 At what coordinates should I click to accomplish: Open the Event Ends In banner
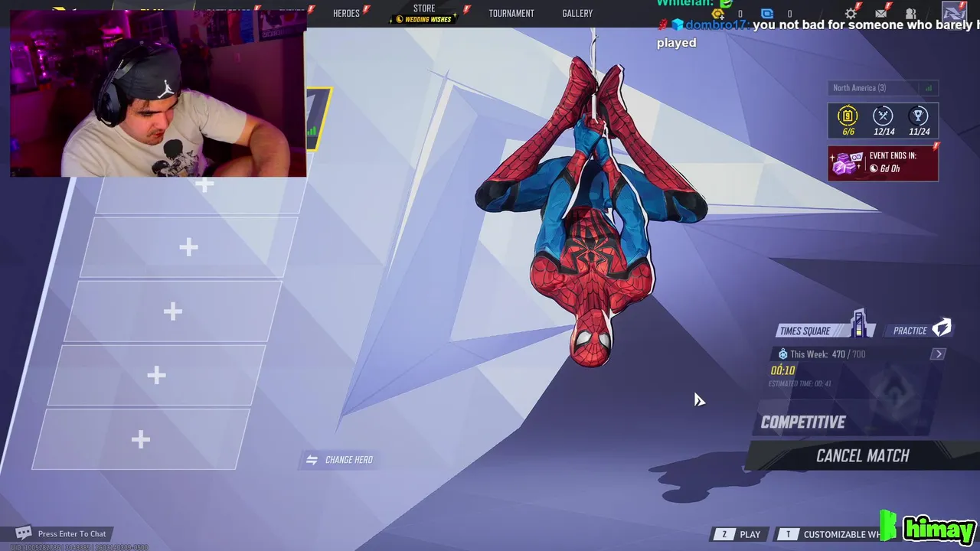coord(883,163)
